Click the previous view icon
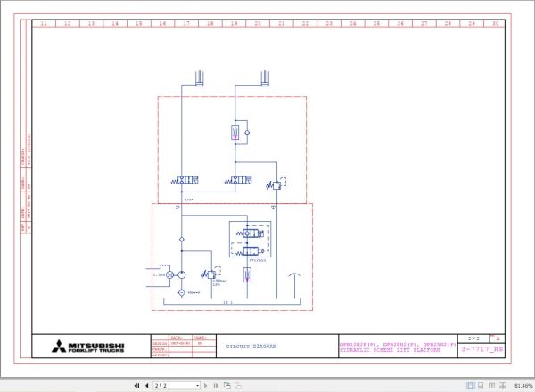 click(226, 386)
